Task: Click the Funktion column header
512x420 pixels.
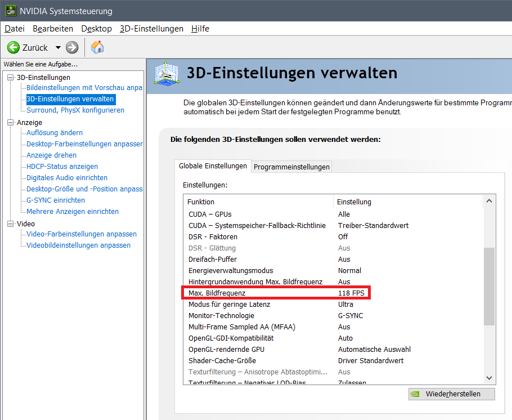Action: [258, 202]
